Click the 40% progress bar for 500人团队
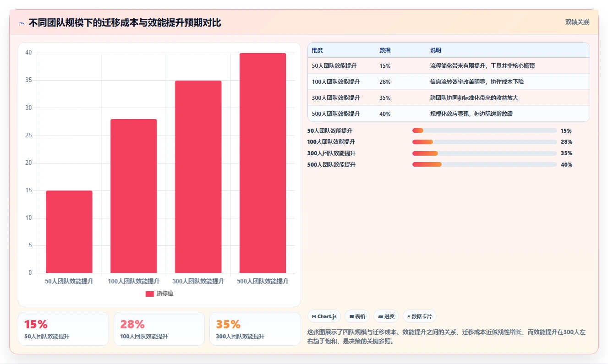Viewport: 608px width, 364px height. pyautogui.click(x=485, y=164)
